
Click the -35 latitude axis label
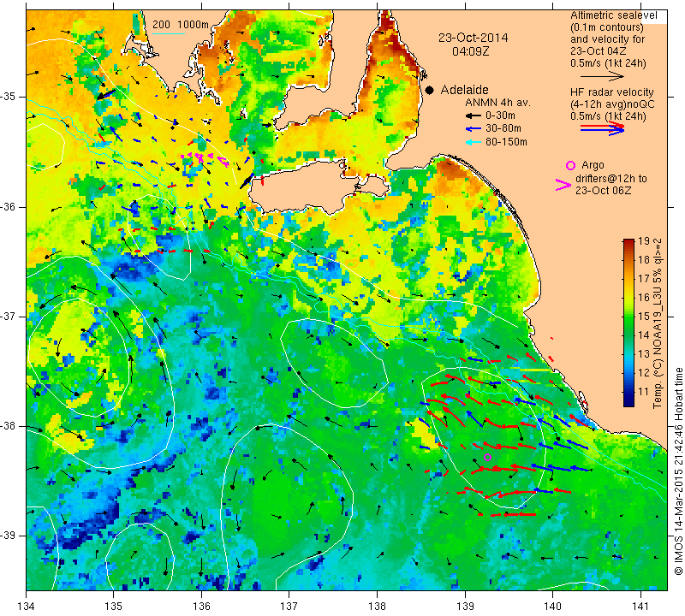(9, 97)
